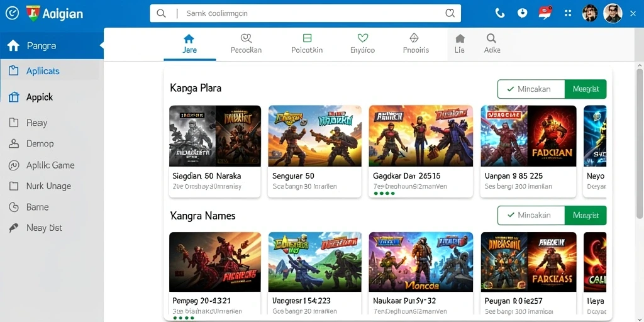644x322 pixels.
Task: Open the Siagdian 50 Naraka game thumbnail
Action: pos(215,136)
